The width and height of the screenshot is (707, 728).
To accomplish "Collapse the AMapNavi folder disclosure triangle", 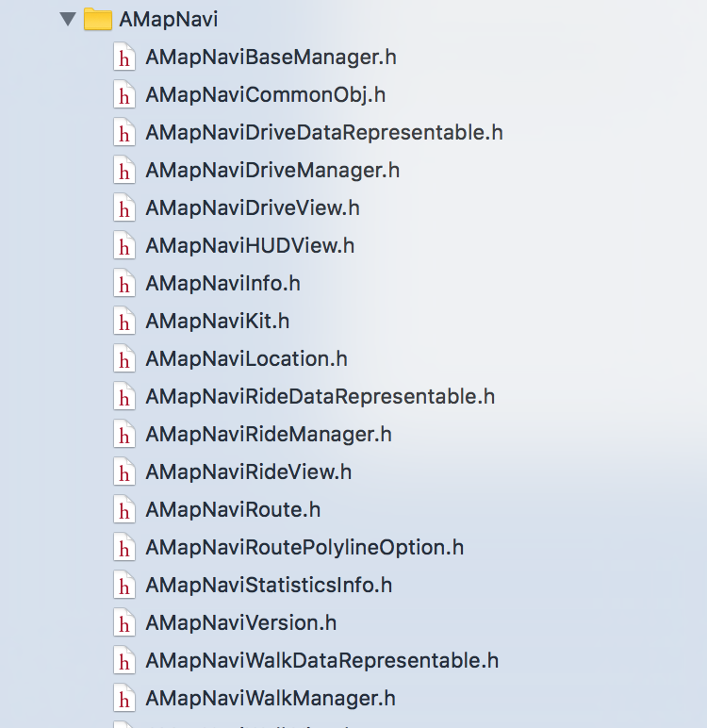I will point(68,19).
